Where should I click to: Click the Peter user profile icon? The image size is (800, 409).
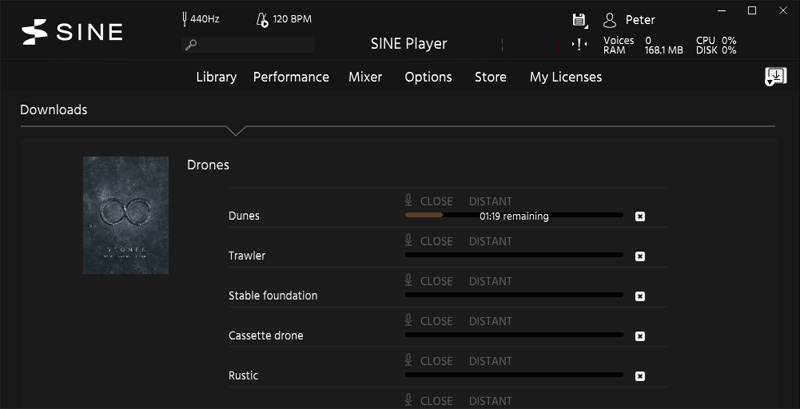(610, 20)
